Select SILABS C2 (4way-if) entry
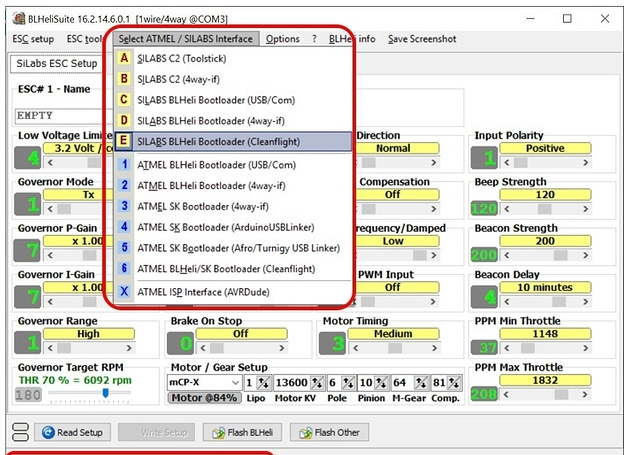This screenshot has width=631, height=455. [232, 79]
